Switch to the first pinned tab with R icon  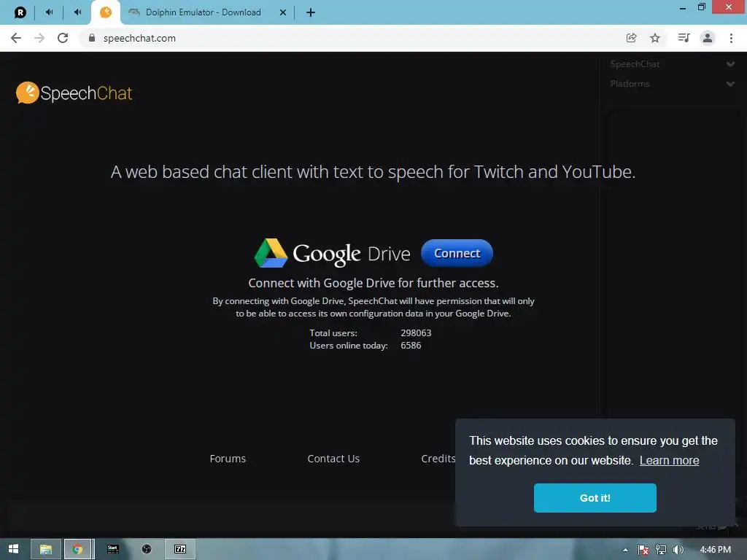tap(20, 12)
